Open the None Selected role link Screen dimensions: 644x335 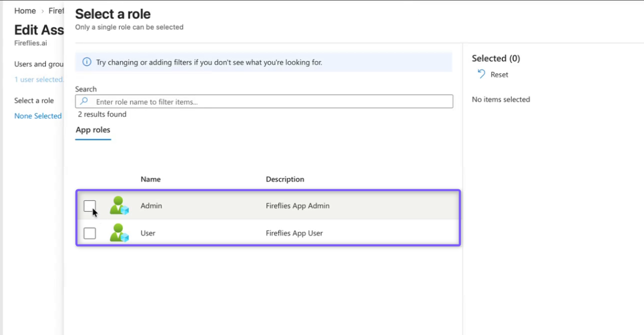(x=38, y=116)
